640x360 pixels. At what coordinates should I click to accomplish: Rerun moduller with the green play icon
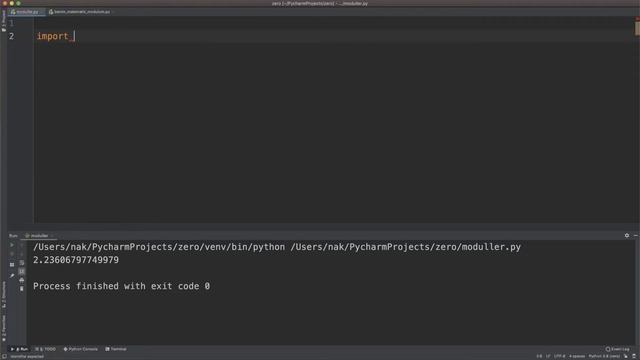pos(12,245)
